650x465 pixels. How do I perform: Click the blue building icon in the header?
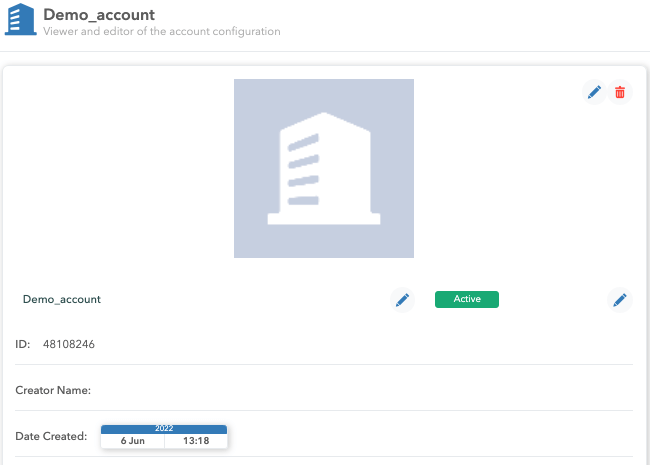point(20,21)
